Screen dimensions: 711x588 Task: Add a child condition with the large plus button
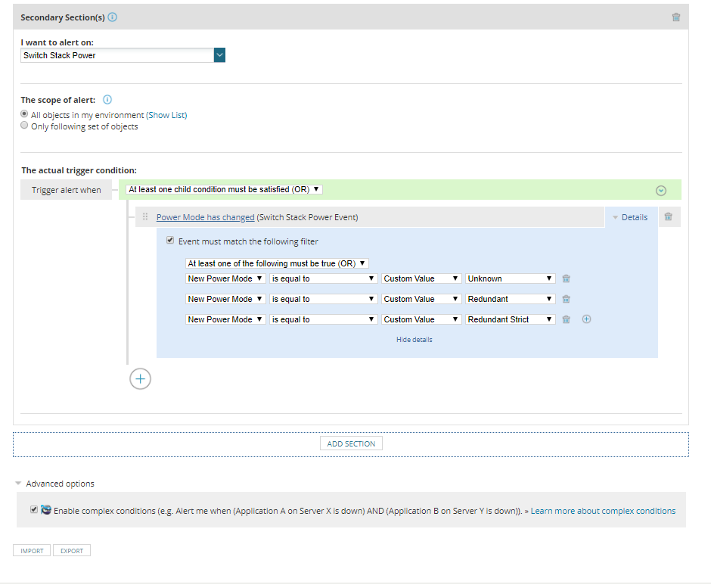click(x=140, y=379)
